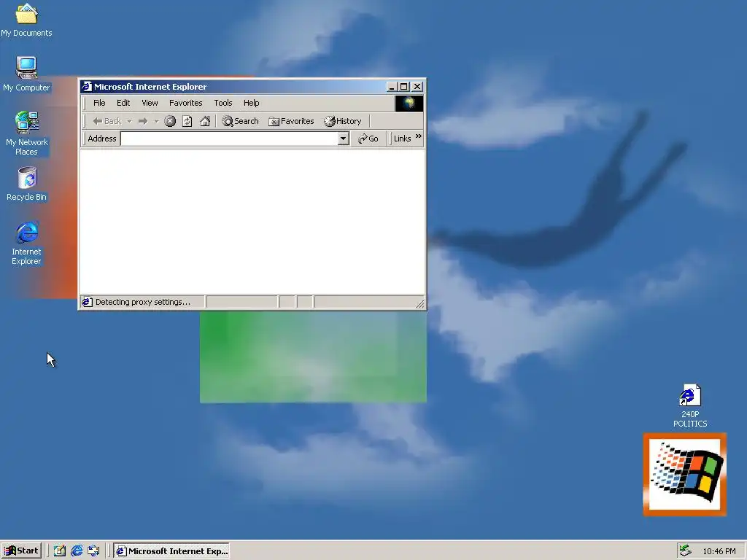Open the Favorites toolbar button
The width and height of the screenshot is (747, 560).
point(291,121)
